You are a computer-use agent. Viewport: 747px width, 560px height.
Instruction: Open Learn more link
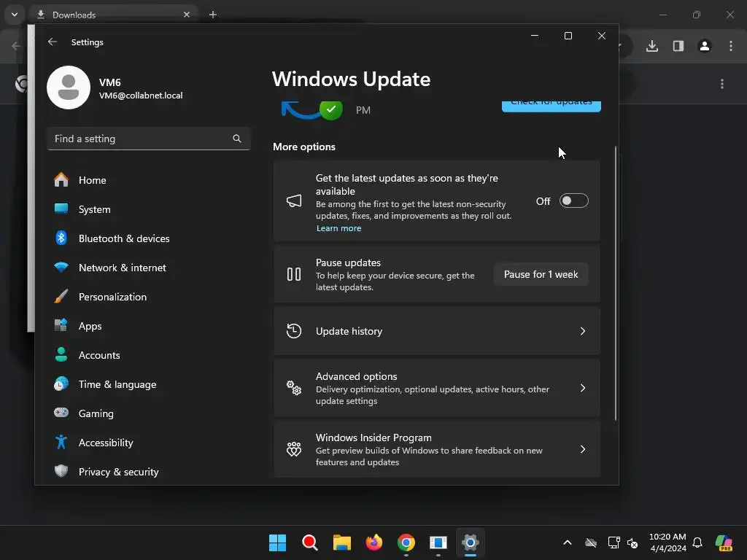[x=338, y=228]
